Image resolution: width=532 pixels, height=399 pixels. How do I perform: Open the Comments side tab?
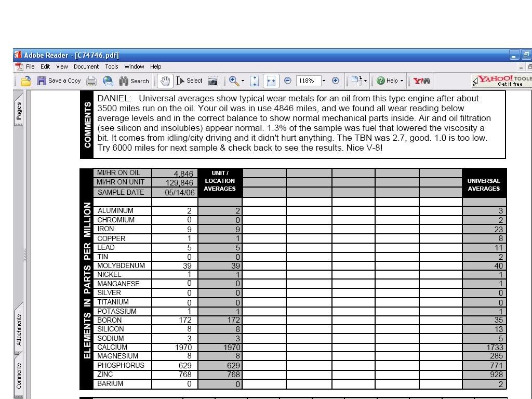(x=19, y=376)
